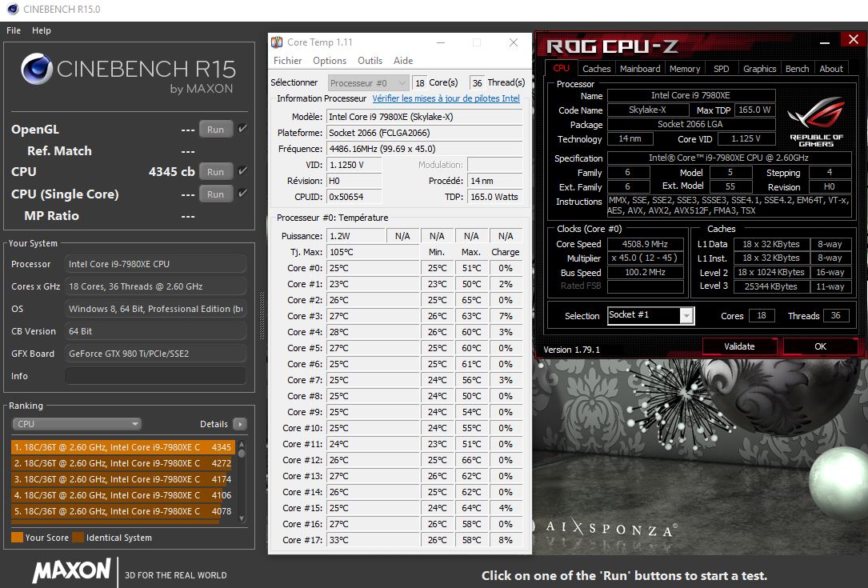Click the Identical System legend swatch
This screenshot has width=868, height=588.
[78, 537]
